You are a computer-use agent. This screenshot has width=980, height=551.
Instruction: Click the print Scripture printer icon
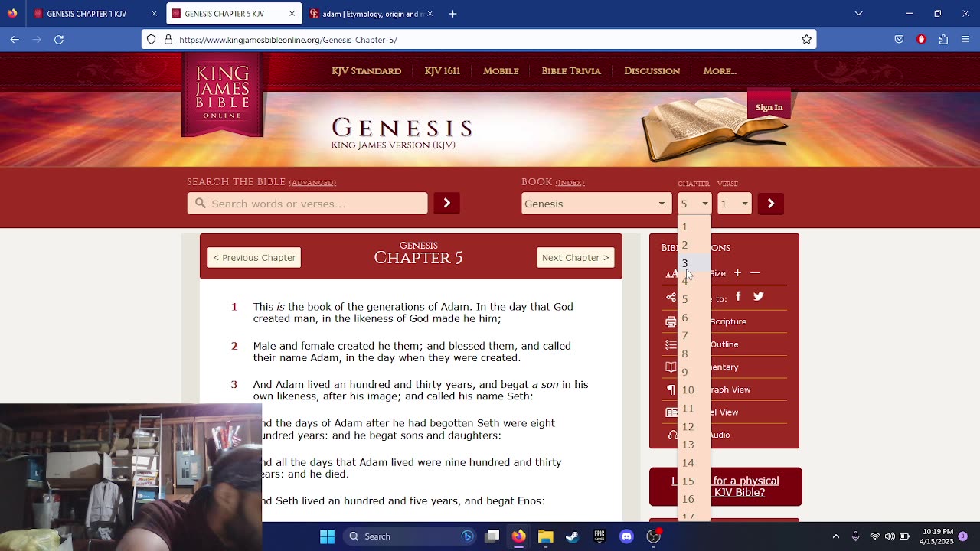(x=671, y=321)
